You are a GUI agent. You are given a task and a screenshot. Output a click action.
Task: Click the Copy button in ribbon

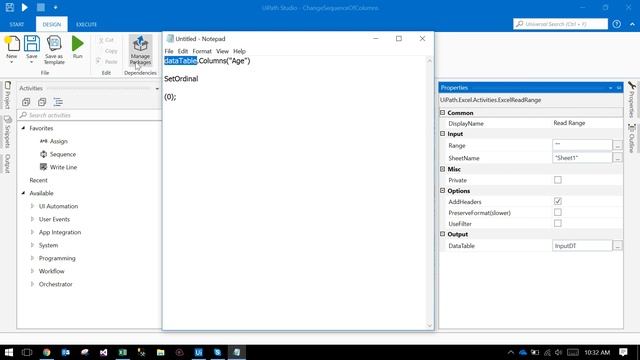[x=111, y=51]
